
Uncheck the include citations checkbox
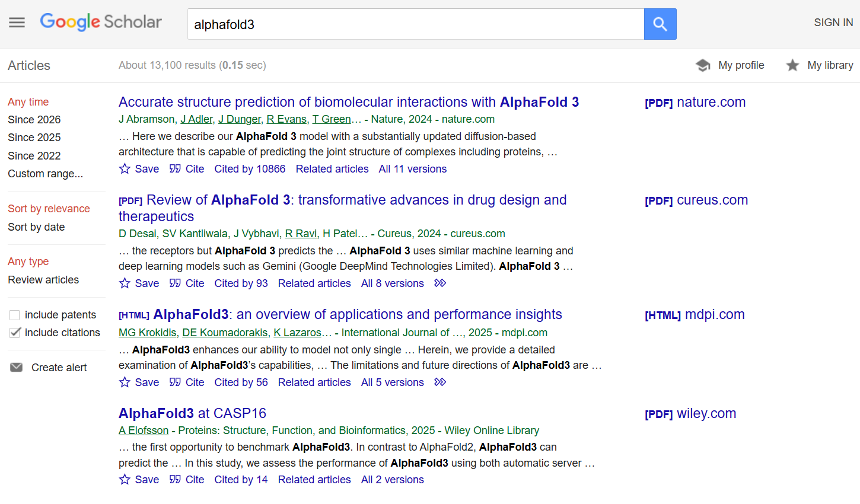click(x=15, y=333)
